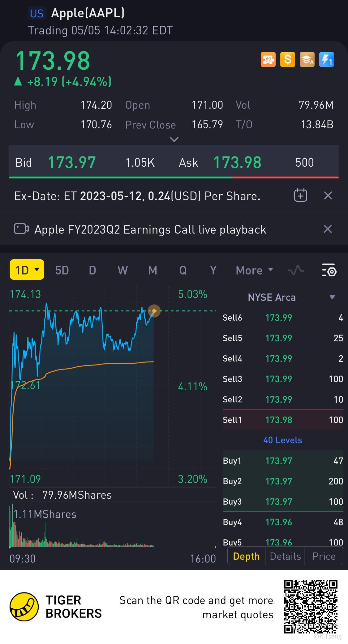
Task: Switch chart to W weekly timeframe
Action: (122, 270)
